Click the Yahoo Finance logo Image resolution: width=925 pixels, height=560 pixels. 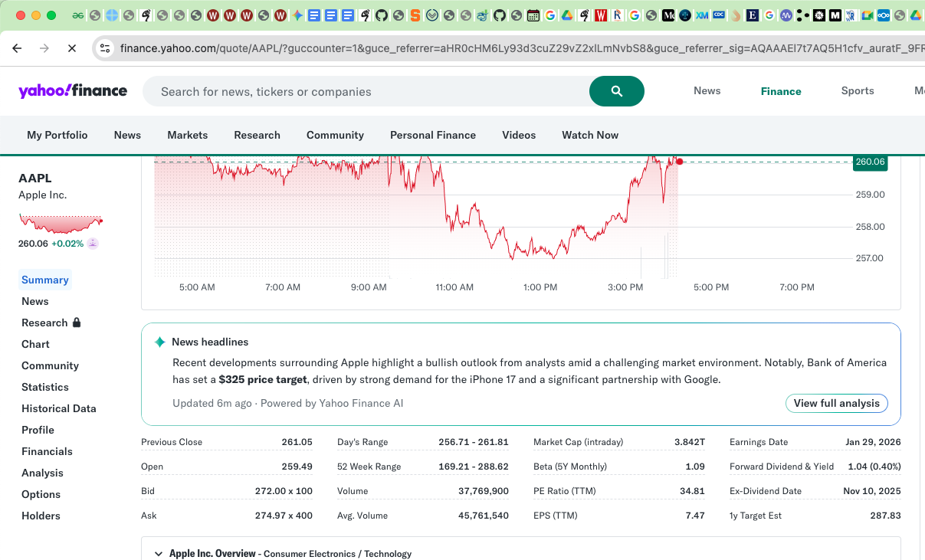73,91
